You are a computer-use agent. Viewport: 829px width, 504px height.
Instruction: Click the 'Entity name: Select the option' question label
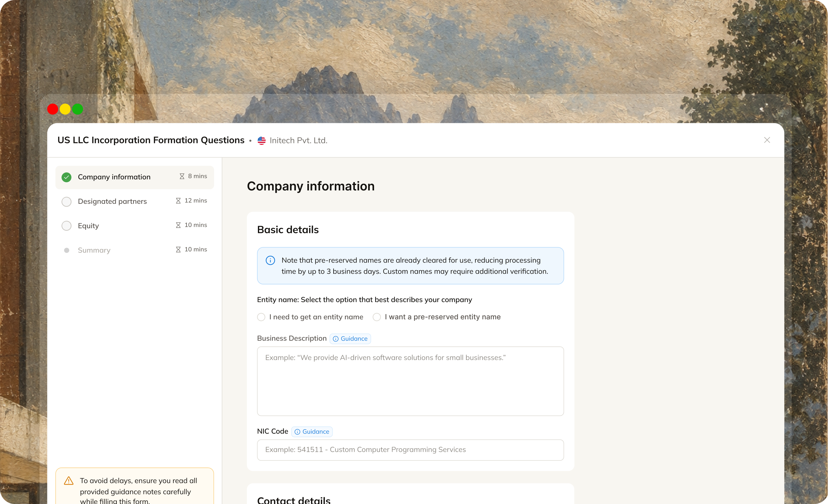pos(365,300)
